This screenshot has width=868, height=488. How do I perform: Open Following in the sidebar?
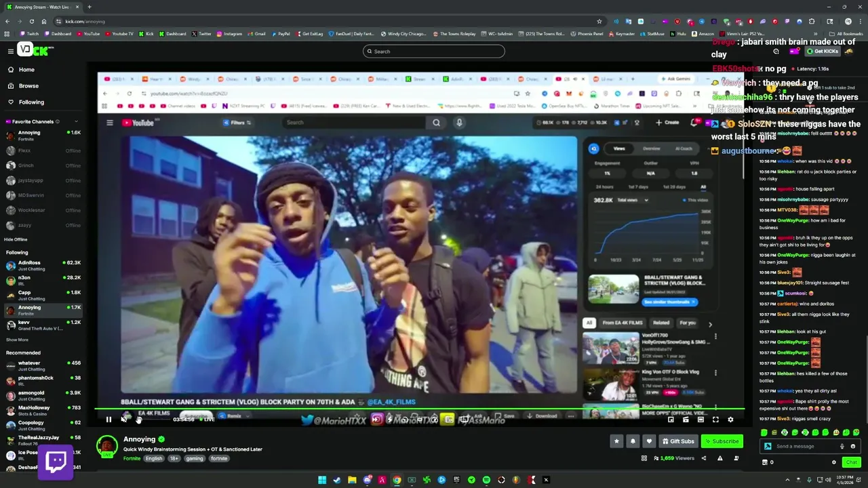pos(31,102)
